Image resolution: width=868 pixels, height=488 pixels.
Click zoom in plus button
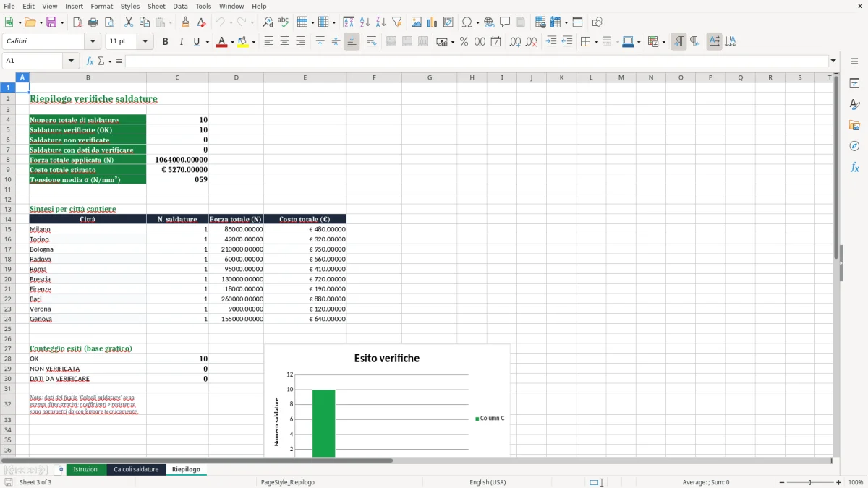tap(839, 482)
